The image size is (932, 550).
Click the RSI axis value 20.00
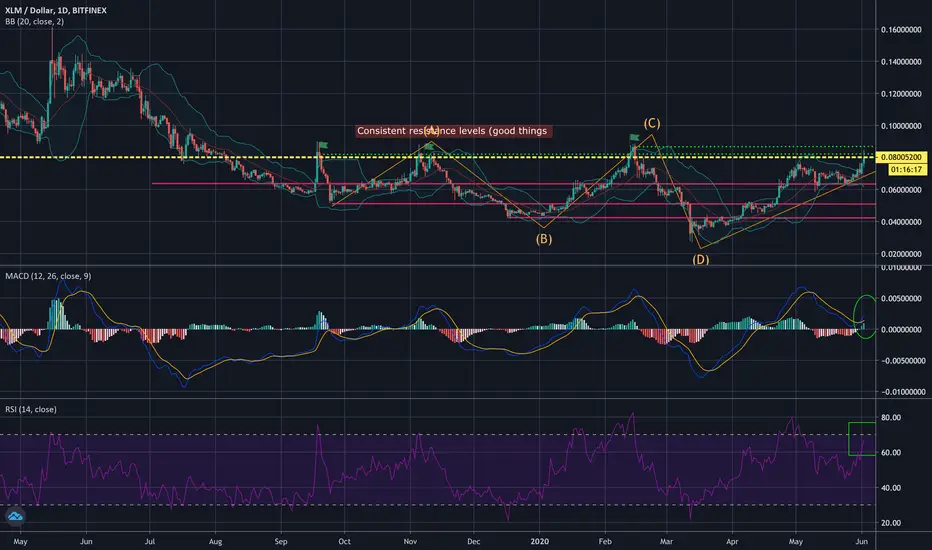(890, 523)
